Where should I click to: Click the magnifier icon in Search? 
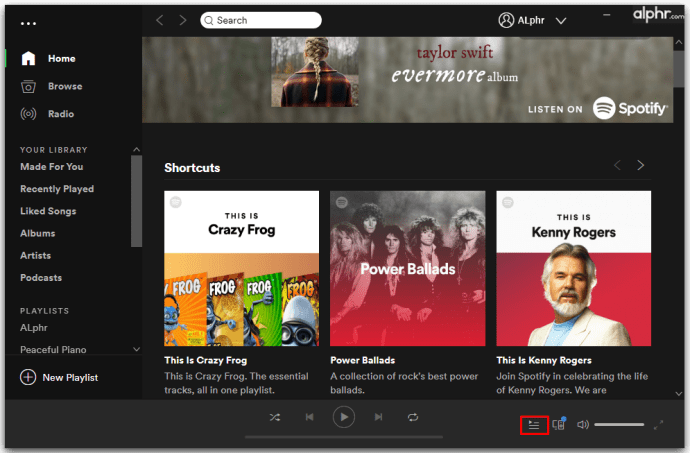pyautogui.click(x=209, y=21)
